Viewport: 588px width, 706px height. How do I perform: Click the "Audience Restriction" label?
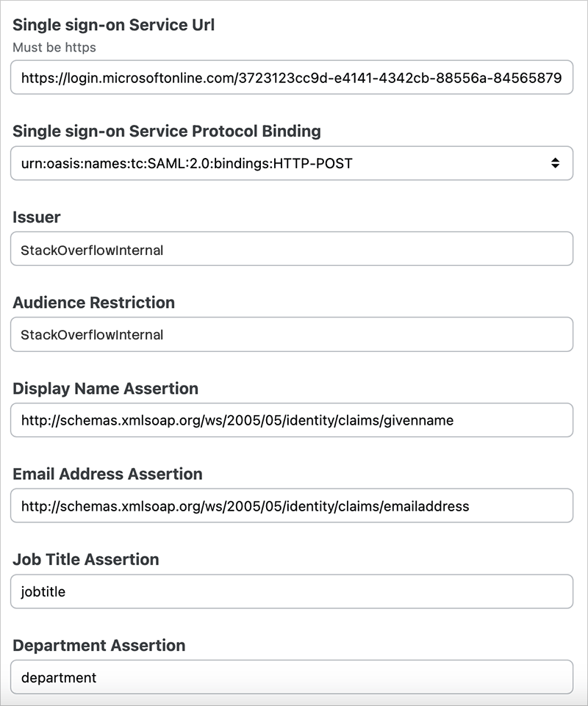point(93,302)
